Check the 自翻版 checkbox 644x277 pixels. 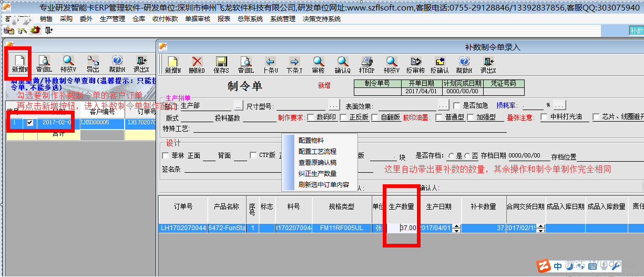[x=375, y=117]
